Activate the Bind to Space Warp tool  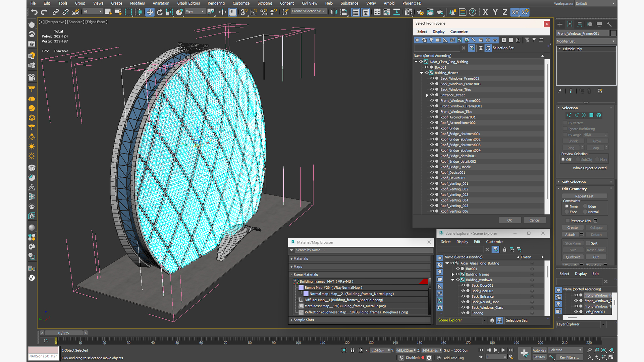75,12
